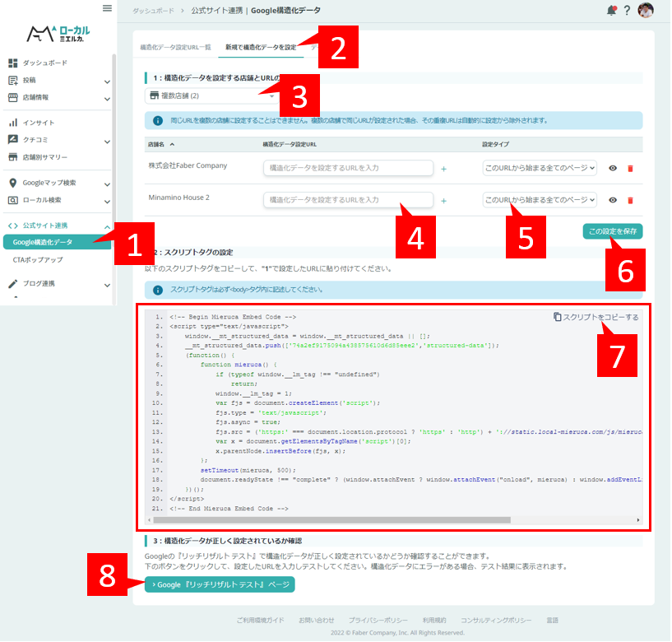Open the user profile avatar
The height and width of the screenshot is (642, 672).
pyautogui.click(x=646, y=10)
